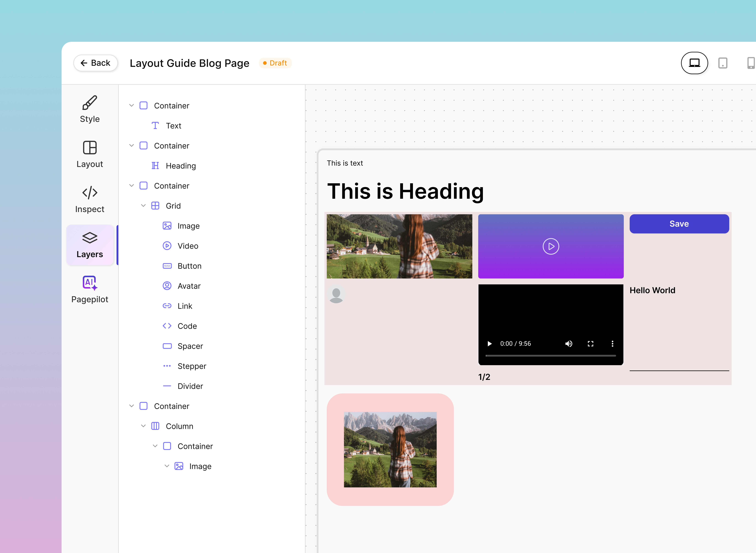Screen dimensions: 756x553
Task: Collapse the Column layer
Action: click(x=143, y=426)
